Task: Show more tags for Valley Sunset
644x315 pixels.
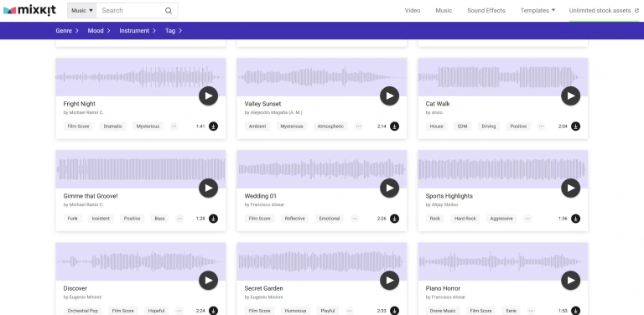Action: [x=358, y=127]
